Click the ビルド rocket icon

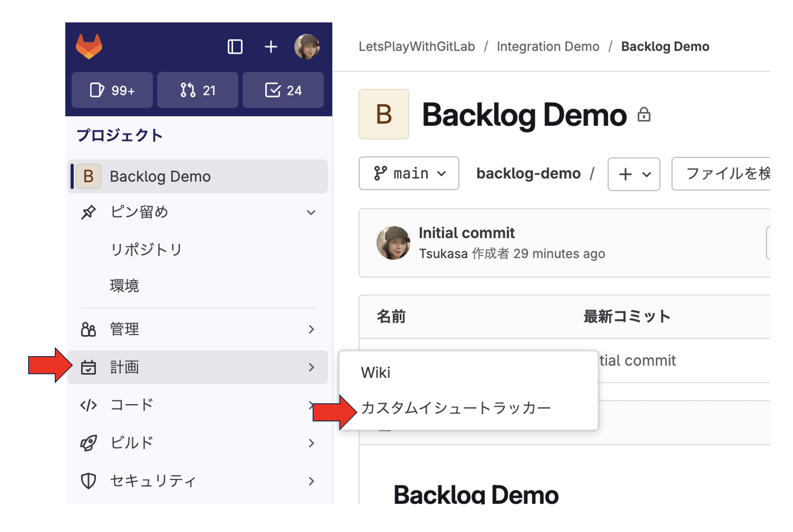coord(88,443)
